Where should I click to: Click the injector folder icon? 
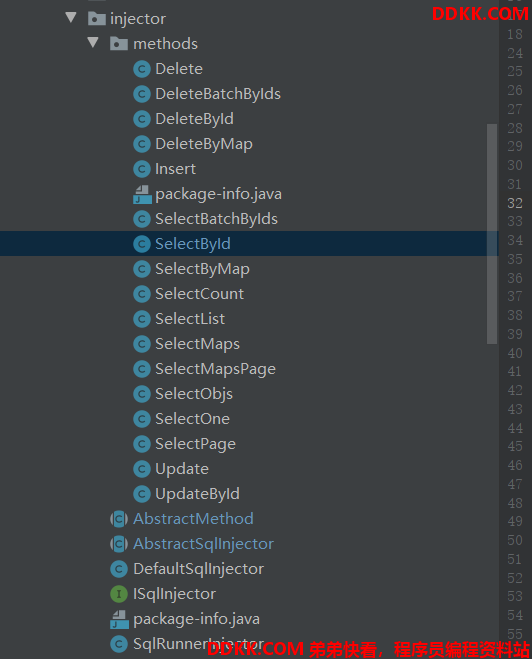[x=97, y=18]
